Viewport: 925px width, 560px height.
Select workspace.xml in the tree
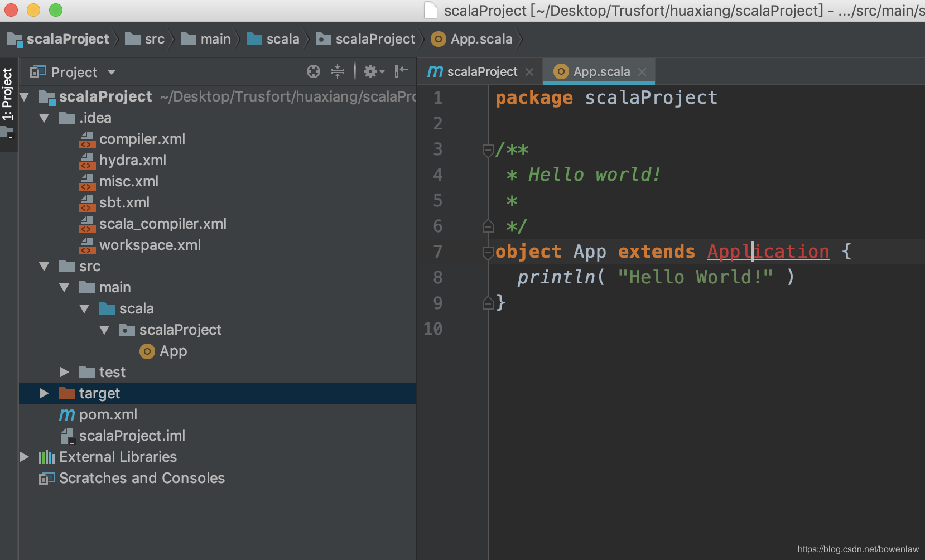pyautogui.click(x=150, y=245)
